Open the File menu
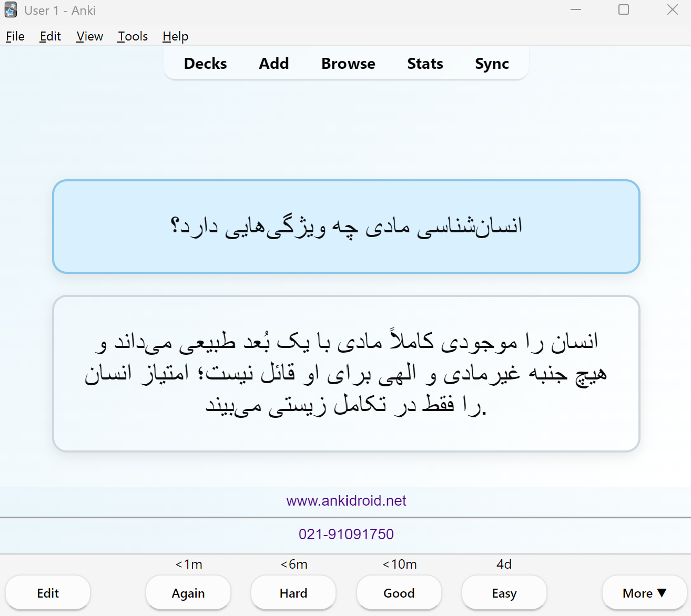Screen dimensions: 691x616 tap(15, 36)
